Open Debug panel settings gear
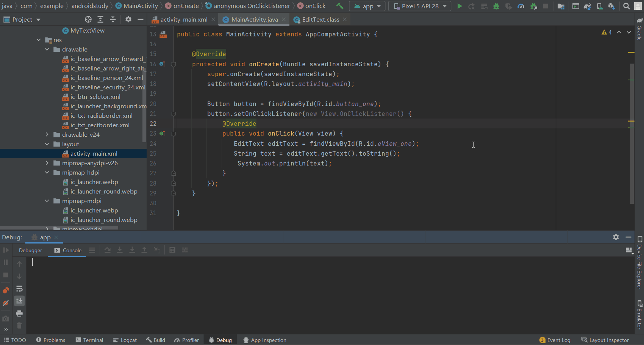The image size is (644, 345). [616, 237]
